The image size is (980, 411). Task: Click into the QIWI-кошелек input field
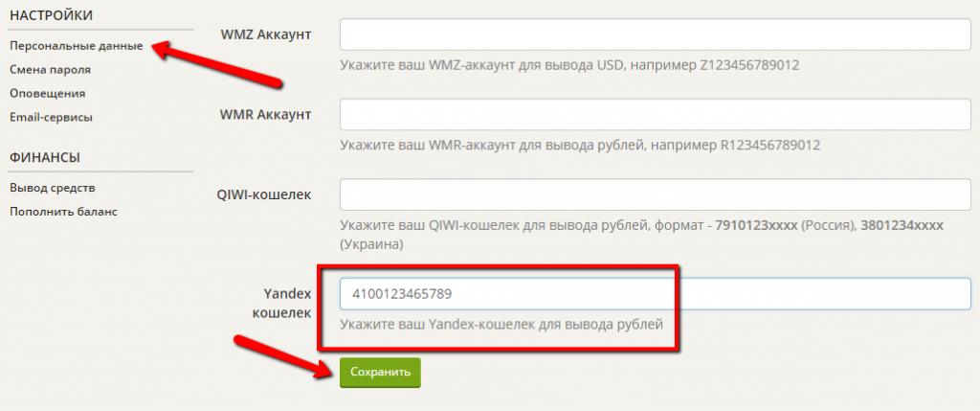tap(655, 194)
